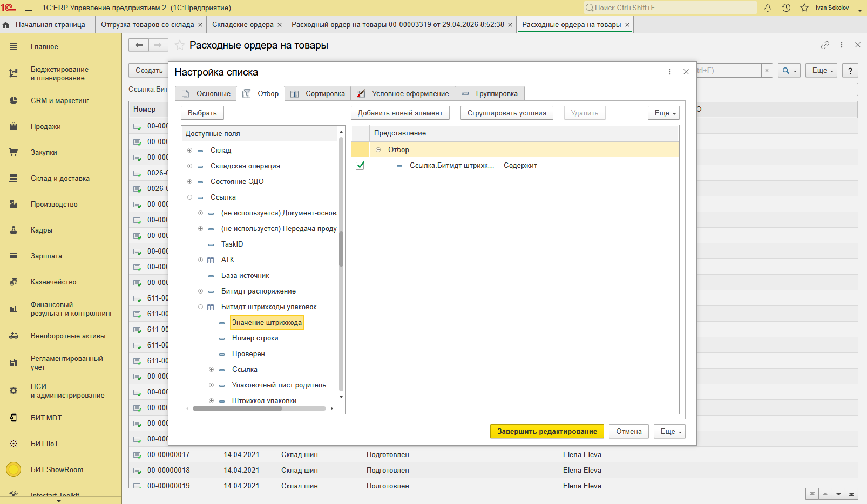Click the Выбрать button

pyautogui.click(x=202, y=113)
